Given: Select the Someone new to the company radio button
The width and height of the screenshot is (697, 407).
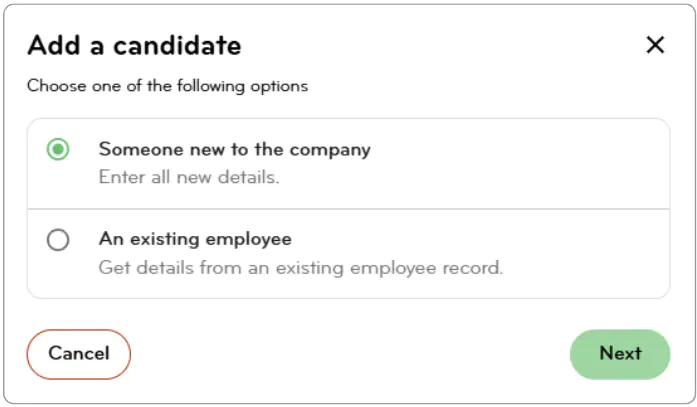Looking at the screenshot, I should (58, 150).
